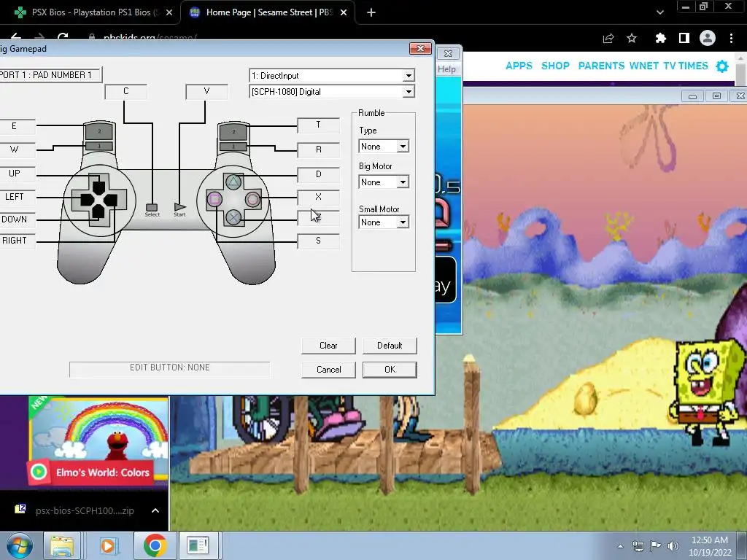Click the Default button

(x=390, y=346)
